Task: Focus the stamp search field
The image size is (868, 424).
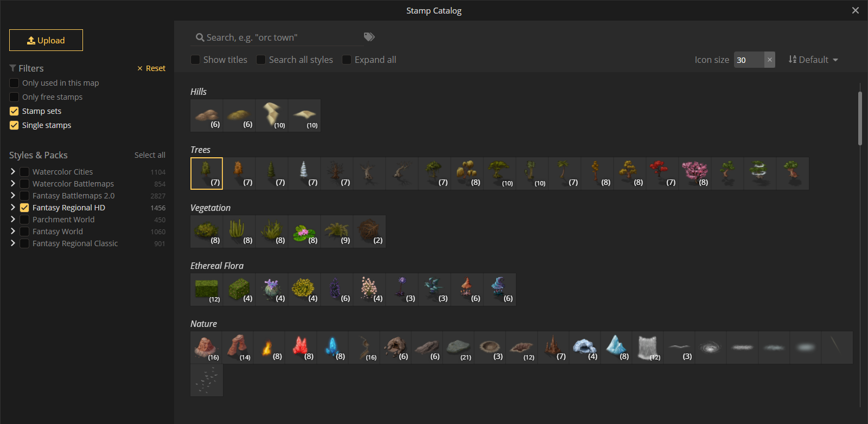Action: point(277,37)
